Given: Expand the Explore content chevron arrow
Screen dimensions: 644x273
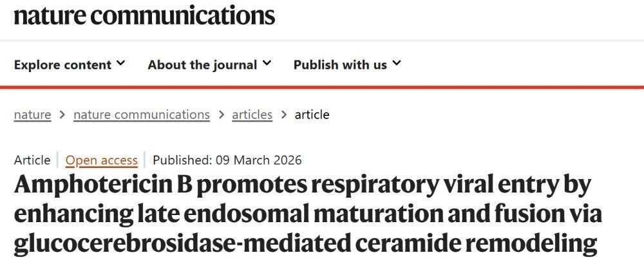Looking at the screenshot, I should pyautogui.click(x=121, y=64).
